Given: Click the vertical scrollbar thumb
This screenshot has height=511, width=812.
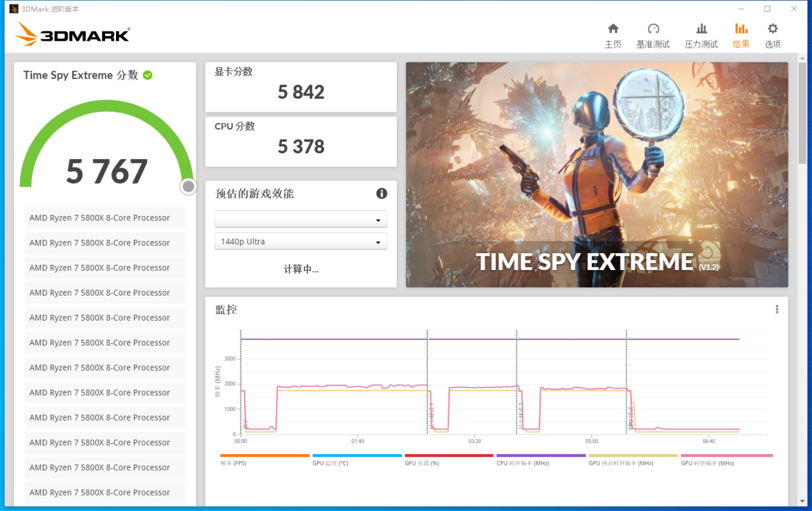Looking at the screenshot, I should 802,113.
